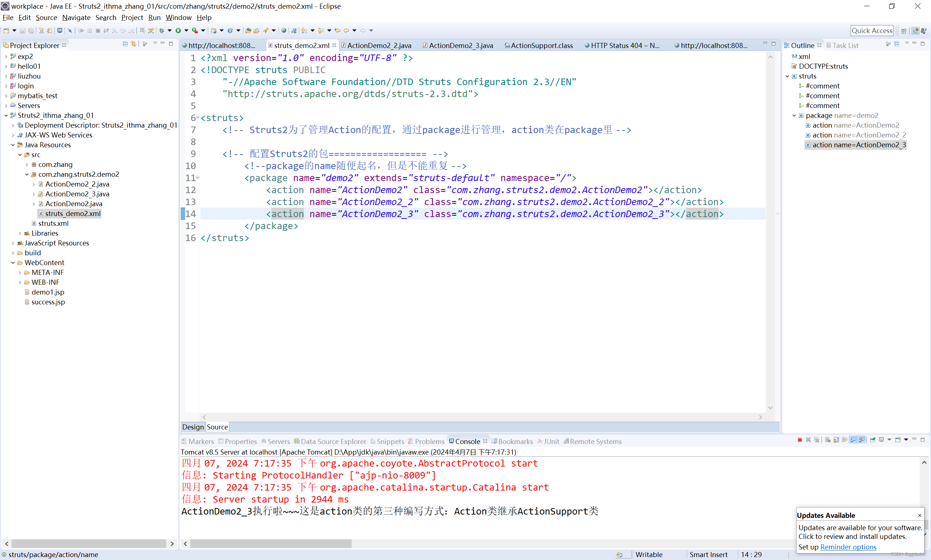
Task: Click the Debug bug icon
Action: 161,31
